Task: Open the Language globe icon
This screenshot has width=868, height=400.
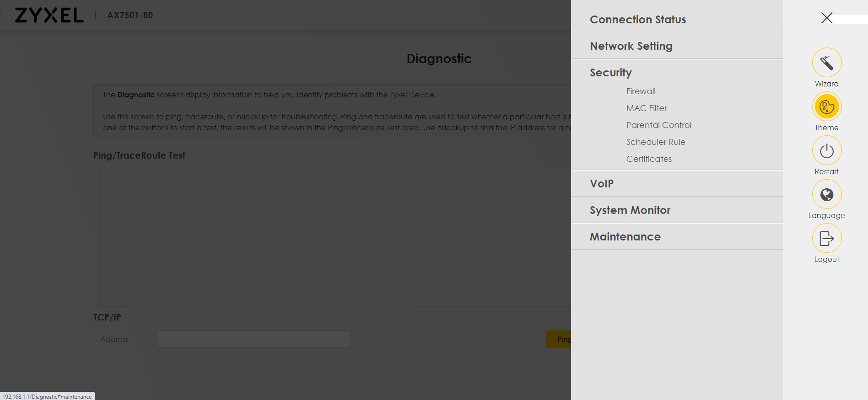Action: coord(826,194)
